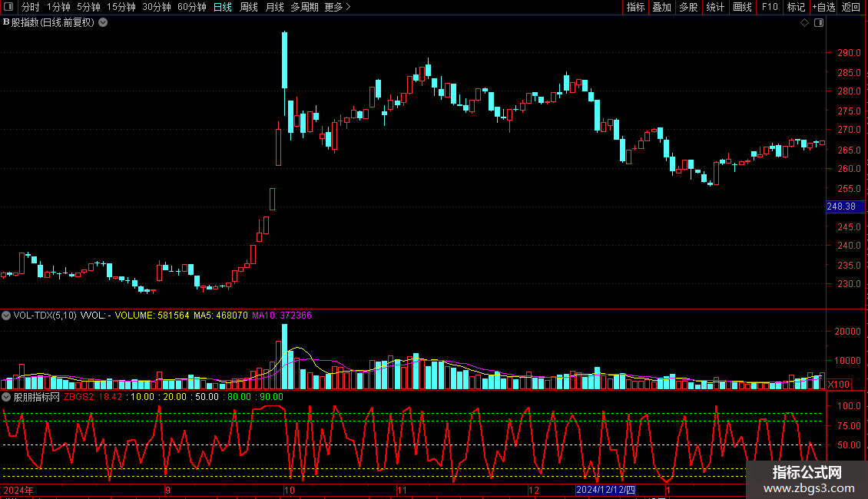Add stock via +自选 button
The height and width of the screenshot is (499, 868).
823,7
